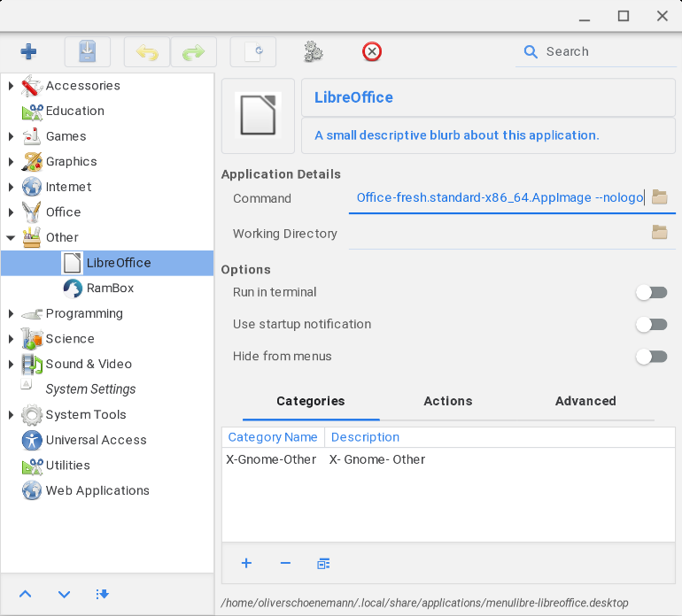Screen dimensions: 682x616
Task: Move launcher down with the down chevron
Action: pyautogui.click(x=64, y=594)
